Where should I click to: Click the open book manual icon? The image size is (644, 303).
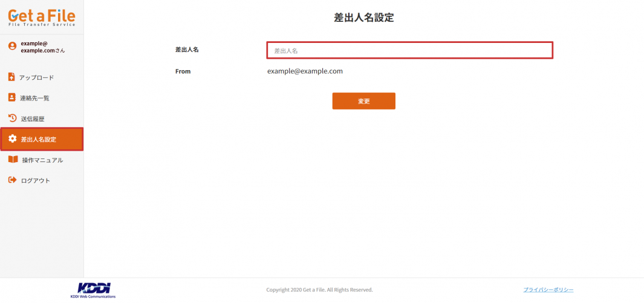pos(13,160)
